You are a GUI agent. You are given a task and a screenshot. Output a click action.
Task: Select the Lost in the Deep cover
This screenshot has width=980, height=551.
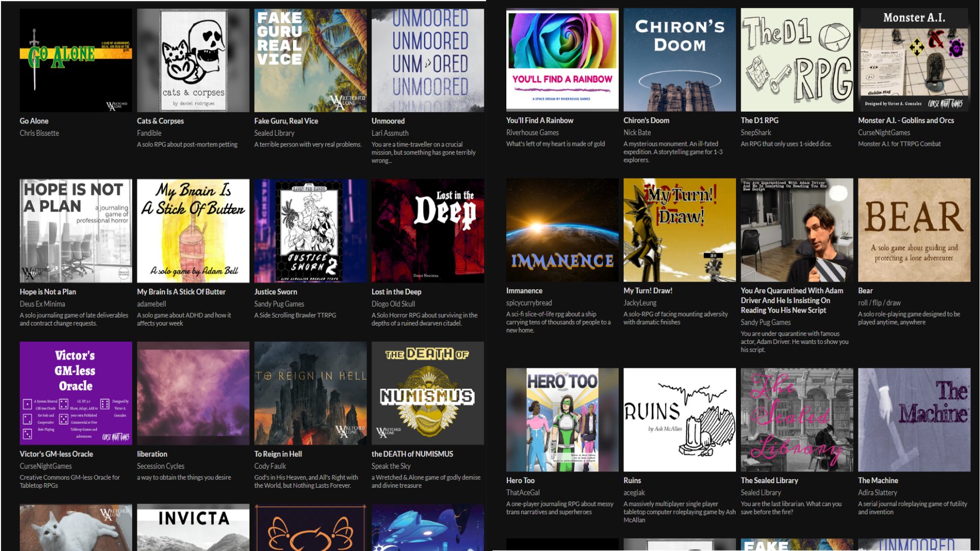(x=427, y=231)
